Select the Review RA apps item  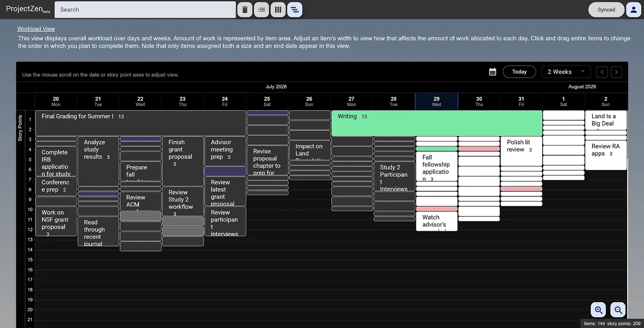[606, 155]
